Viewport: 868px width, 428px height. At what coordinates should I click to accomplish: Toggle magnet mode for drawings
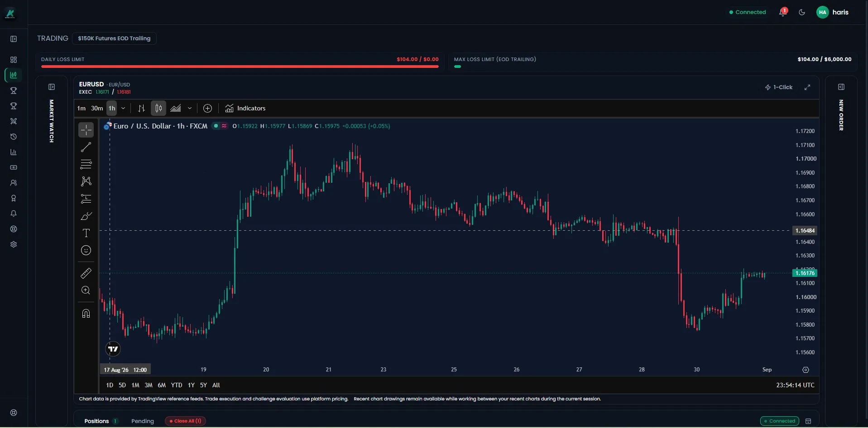coord(86,314)
